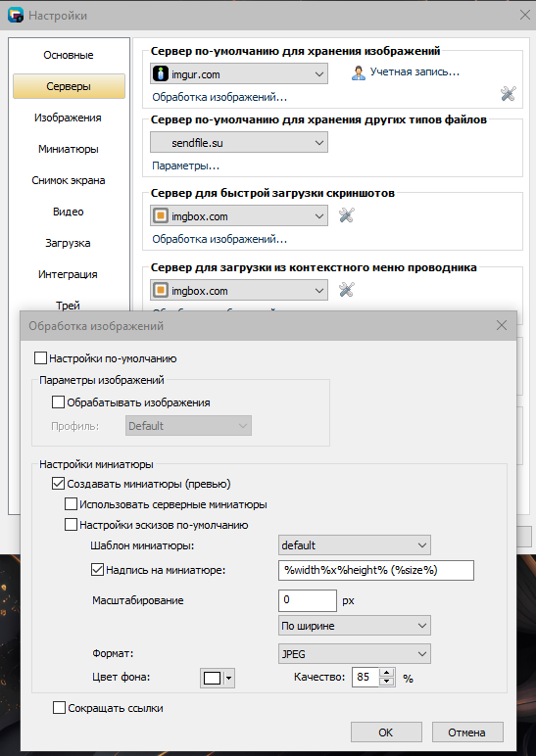Click imgbox.com logo in context menu server dropdown
536x756 pixels.
[161, 290]
